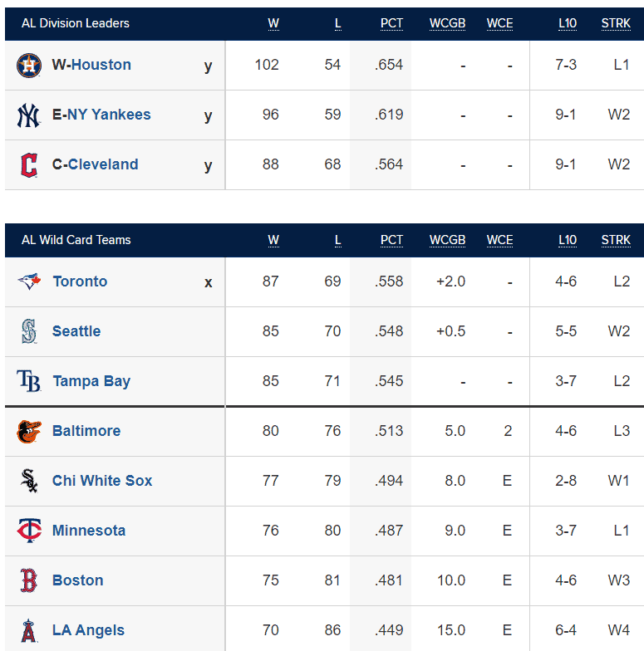644x651 pixels.
Task: Click PCT header in Division Leaders table
Action: 391,23
